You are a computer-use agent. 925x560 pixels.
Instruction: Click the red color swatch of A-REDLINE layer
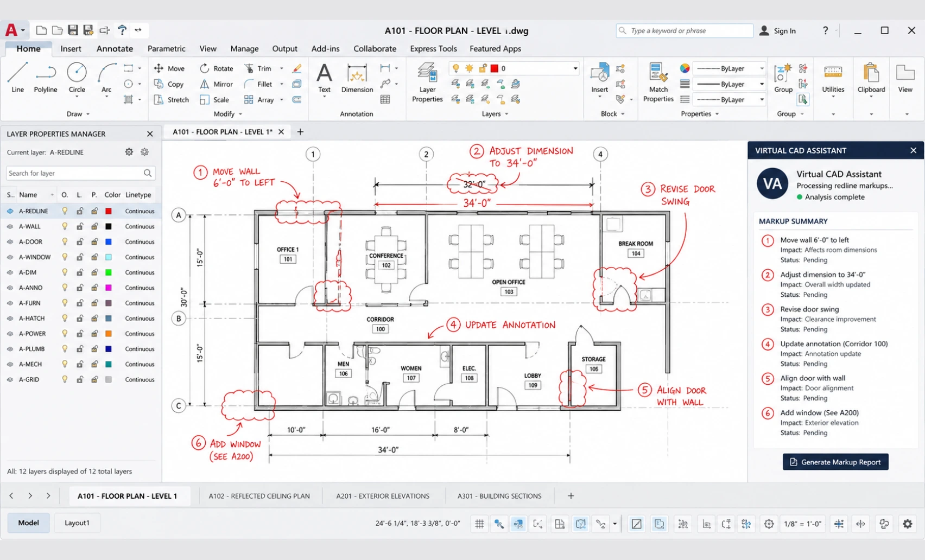pyautogui.click(x=109, y=211)
